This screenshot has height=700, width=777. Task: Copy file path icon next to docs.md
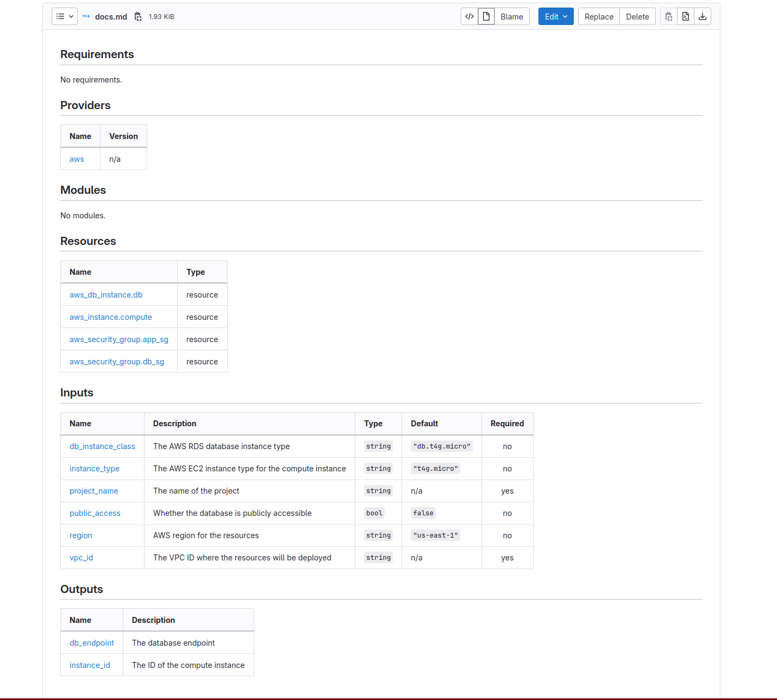(138, 17)
